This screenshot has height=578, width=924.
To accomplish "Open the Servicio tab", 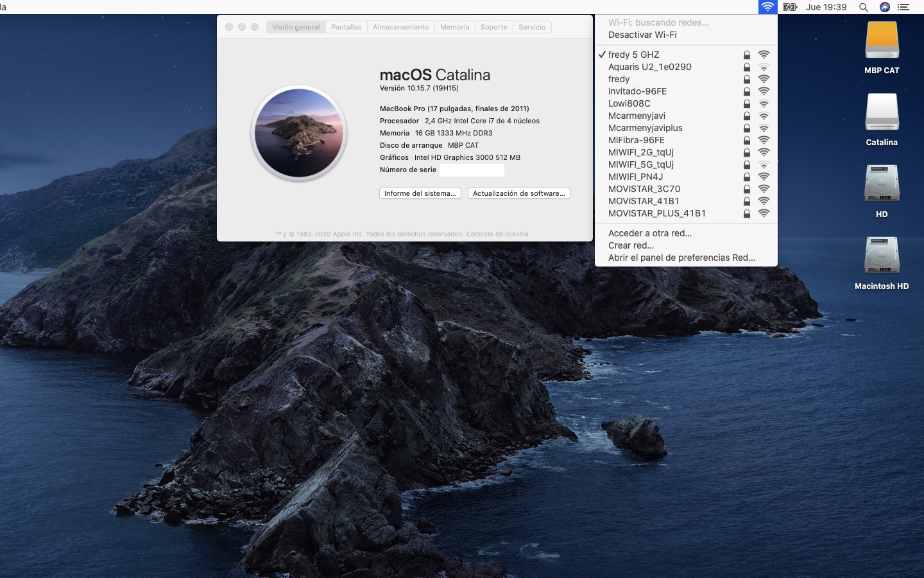I will tap(532, 27).
